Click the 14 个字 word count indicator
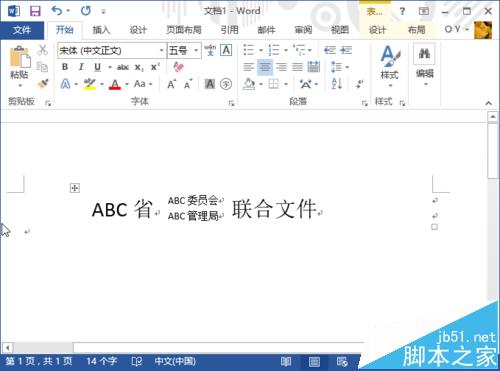Screen dimensions: 500x371 point(102,361)
